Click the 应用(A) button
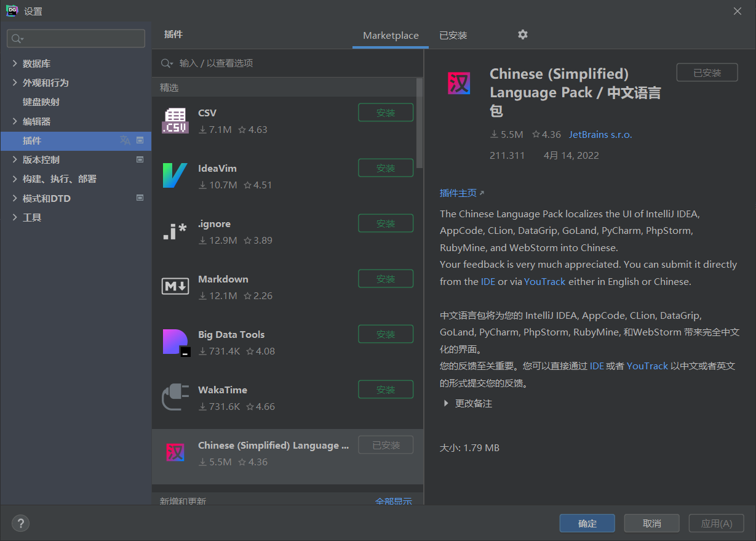This screenshot has width=756, height=541. click(x=717, y=523)
